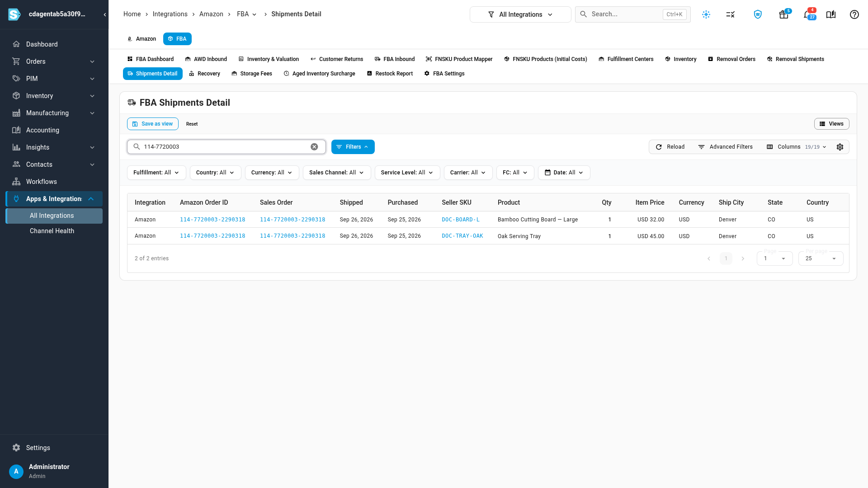
Task: Open the task checklist icon in header
Action: (731, 14)
